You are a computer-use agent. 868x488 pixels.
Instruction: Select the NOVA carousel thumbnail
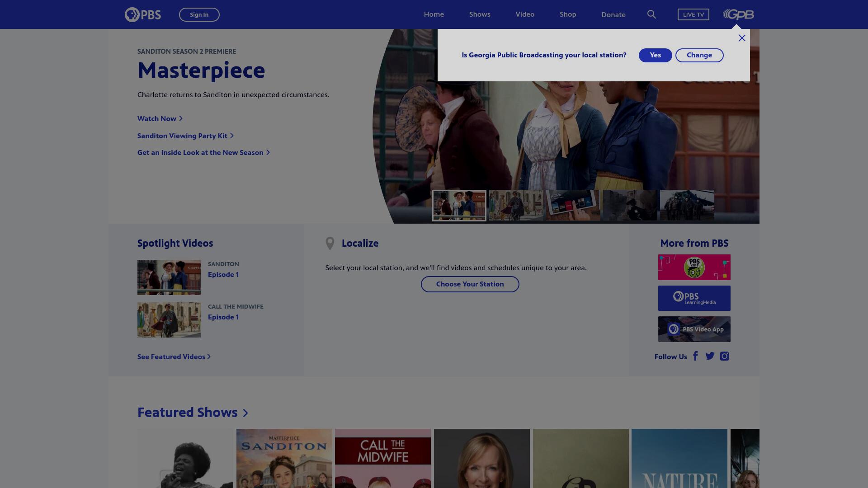[573, 205]
